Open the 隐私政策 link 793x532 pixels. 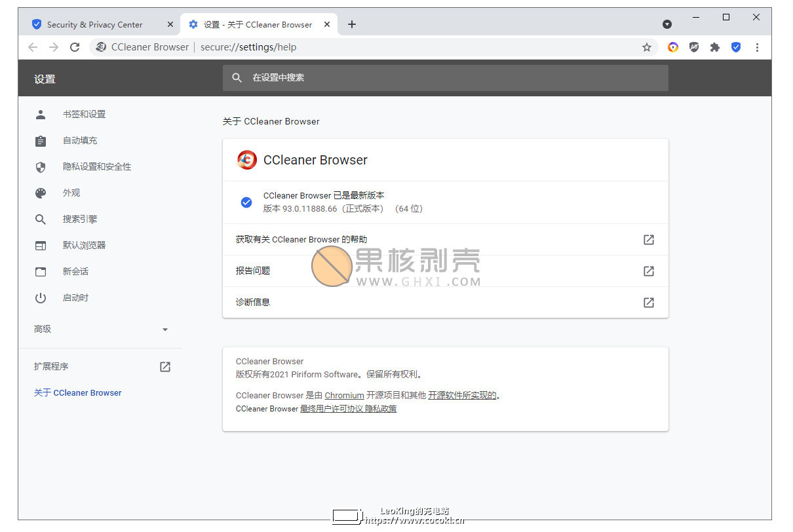coord(381,409)
